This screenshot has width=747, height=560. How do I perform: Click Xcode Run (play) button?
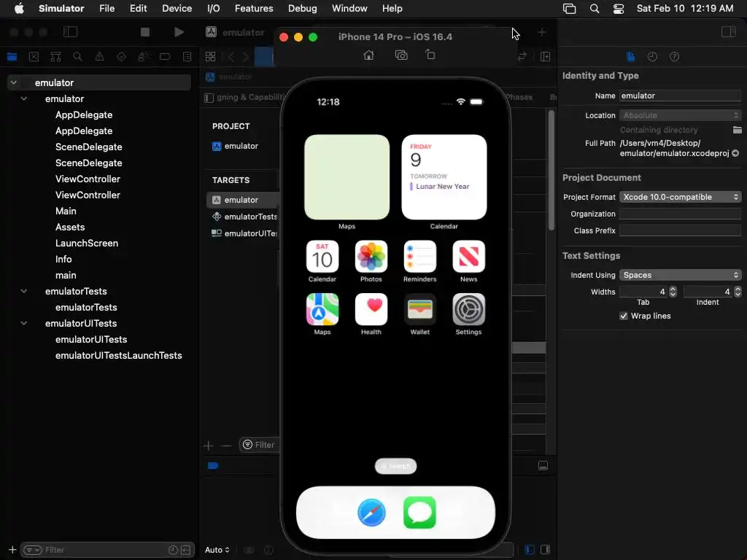click(x=179, y=32)
